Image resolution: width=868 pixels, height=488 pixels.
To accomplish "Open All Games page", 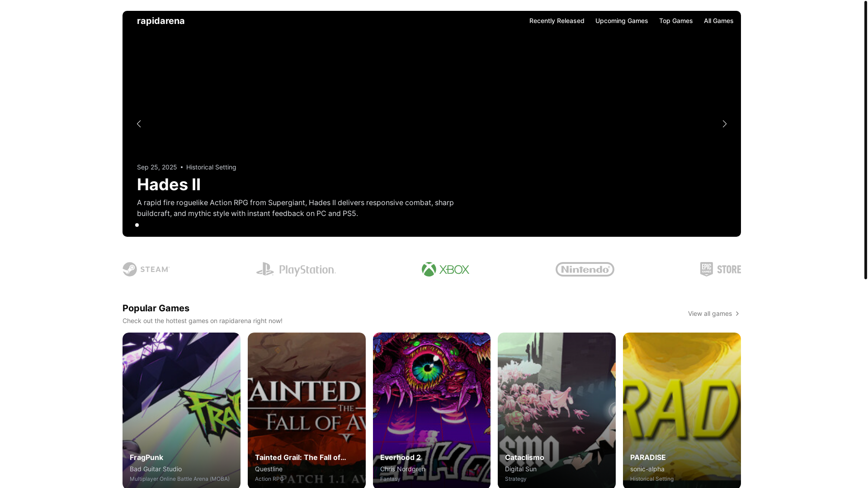I will coord(718,21).
